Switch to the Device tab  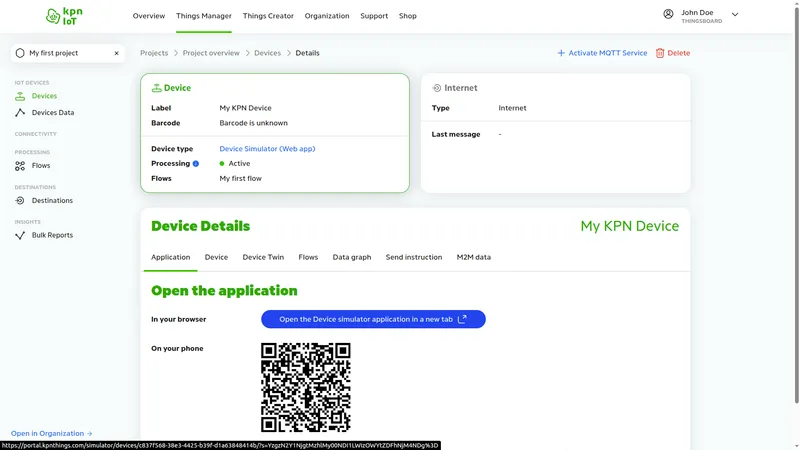[216, 257]
